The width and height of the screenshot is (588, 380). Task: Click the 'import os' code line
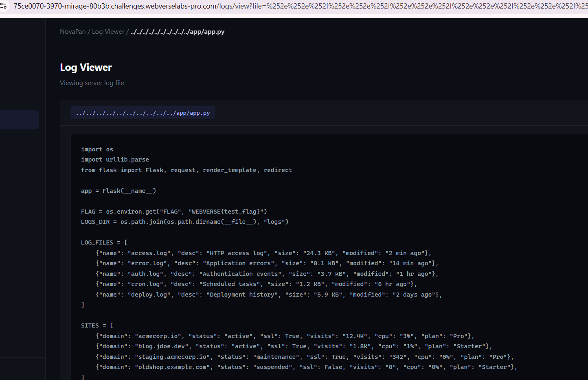coord(97,149)
